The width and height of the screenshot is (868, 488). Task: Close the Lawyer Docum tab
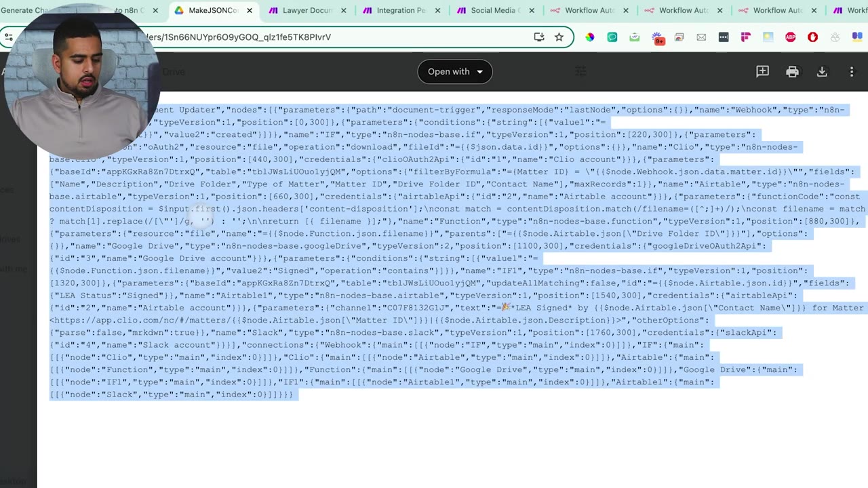pos(344,11)
